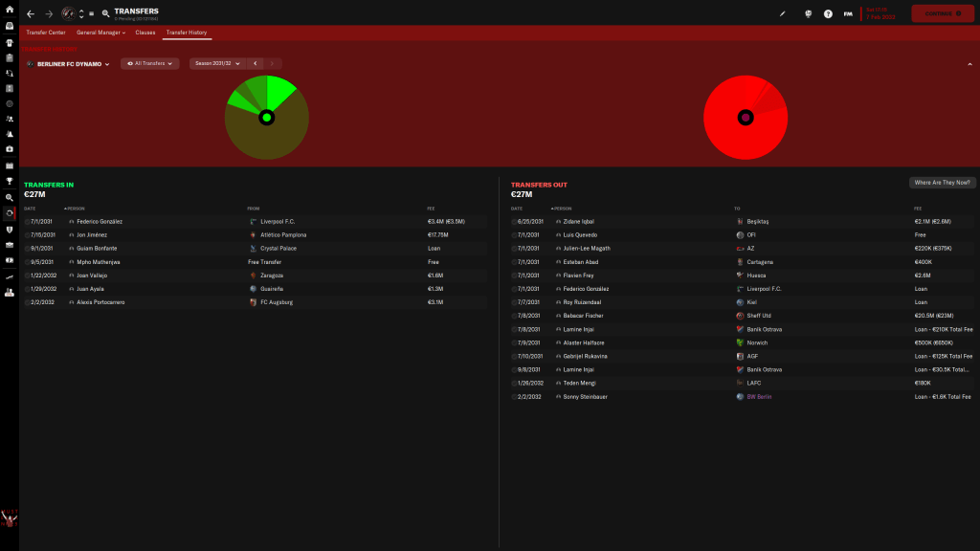The width and height of the screenshot is (980, 551).
Task: Open the Scouting magnifier icon in sidebar
Action: coord(9,196)
